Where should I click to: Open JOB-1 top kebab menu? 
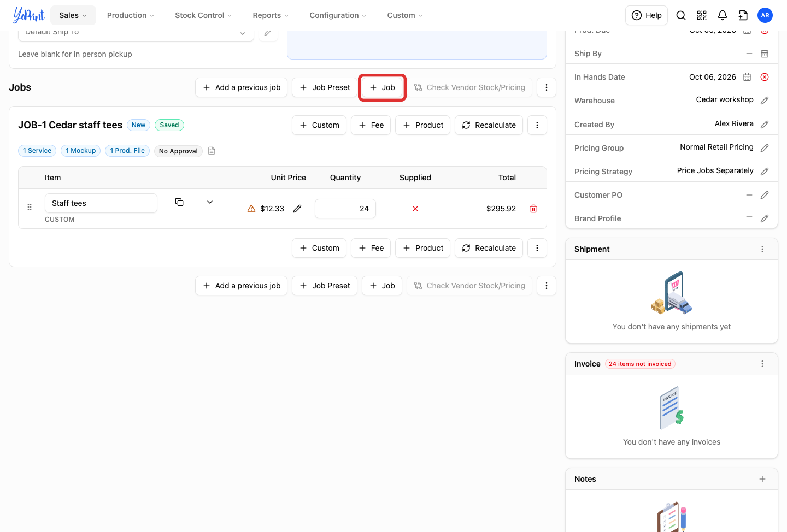pos(537,125)
